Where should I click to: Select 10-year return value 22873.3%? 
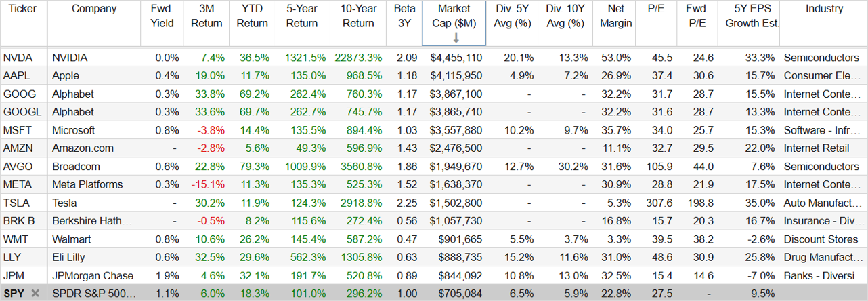357,58
